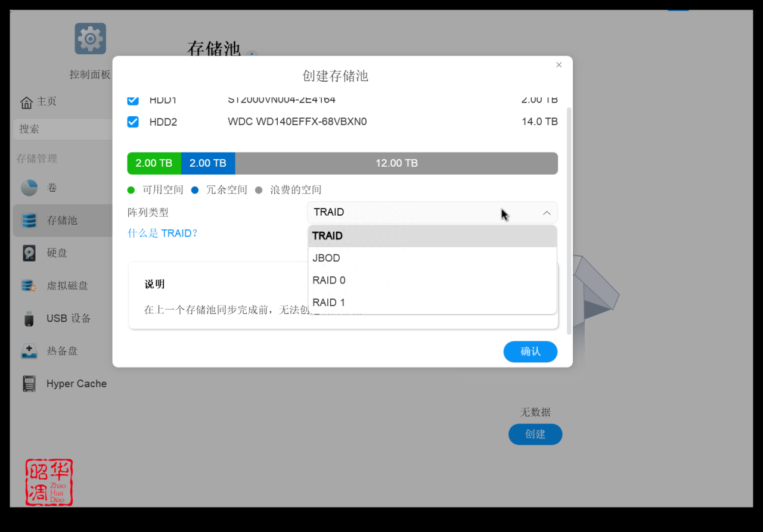Choose RAID 1 as the array type
This screenshot has width=763, height=532.
tap(328, 302)
